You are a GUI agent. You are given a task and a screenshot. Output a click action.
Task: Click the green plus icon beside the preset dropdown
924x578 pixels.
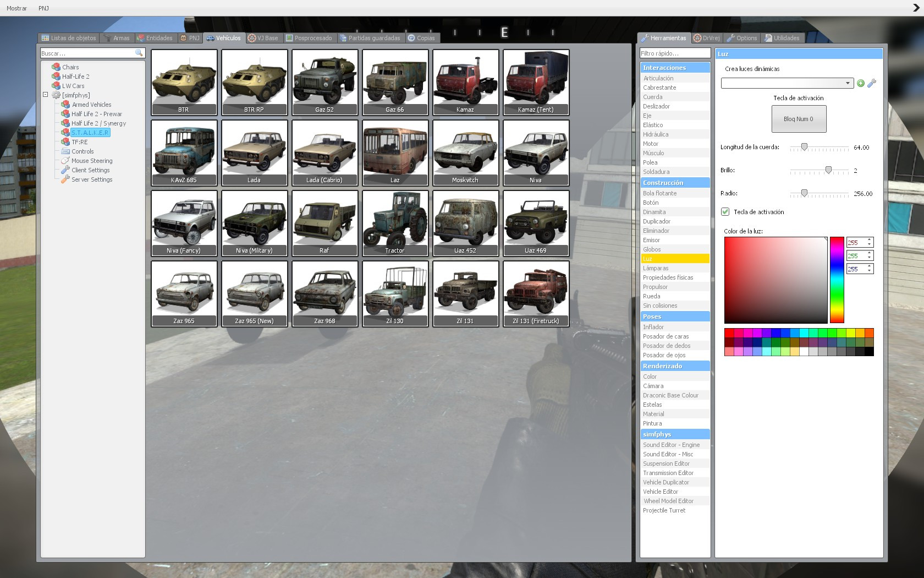tap(861, 83)
